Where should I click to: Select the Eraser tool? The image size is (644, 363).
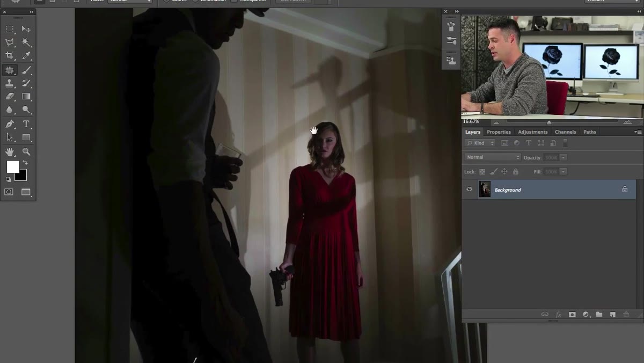10,97
